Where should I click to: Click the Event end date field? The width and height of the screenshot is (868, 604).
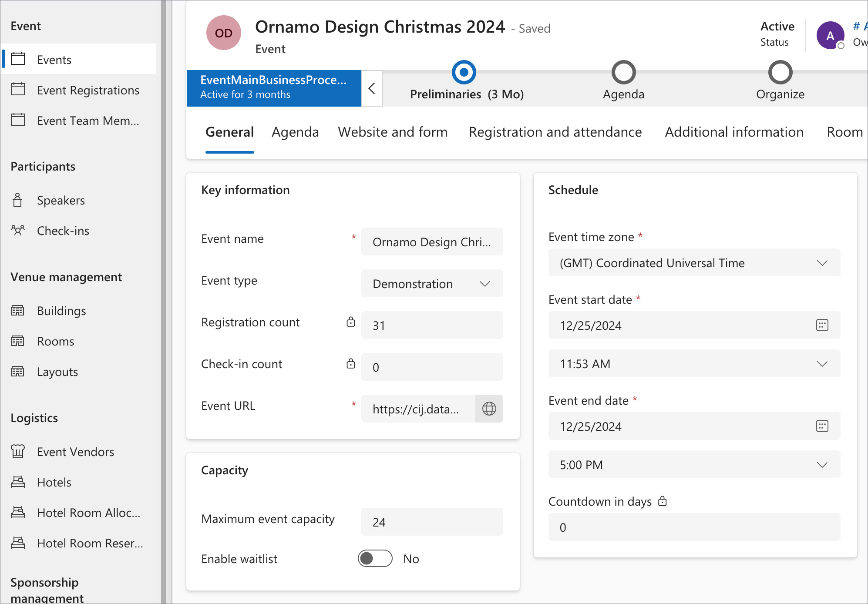[x=694, y=426]
